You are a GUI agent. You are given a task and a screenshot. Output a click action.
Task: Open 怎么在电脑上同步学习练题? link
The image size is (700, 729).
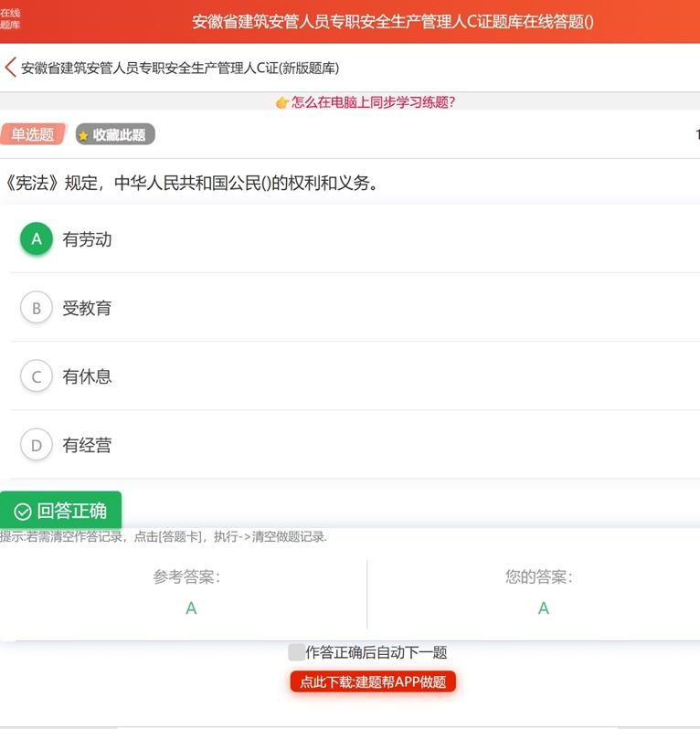pos(373,102)
